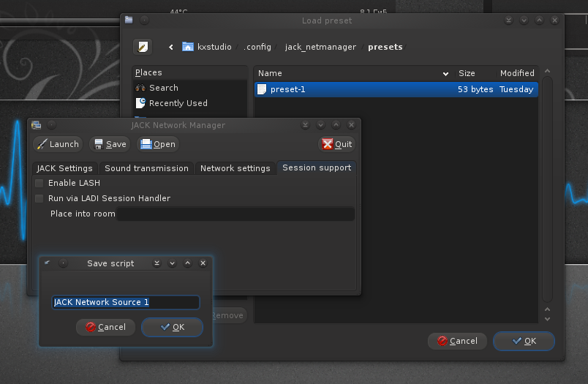Click Launch in JACK Network Manager

click(58, 144)
